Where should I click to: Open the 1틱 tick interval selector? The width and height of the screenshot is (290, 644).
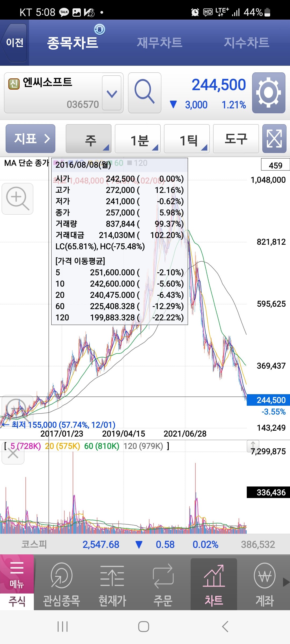click(x=187, y=139)
